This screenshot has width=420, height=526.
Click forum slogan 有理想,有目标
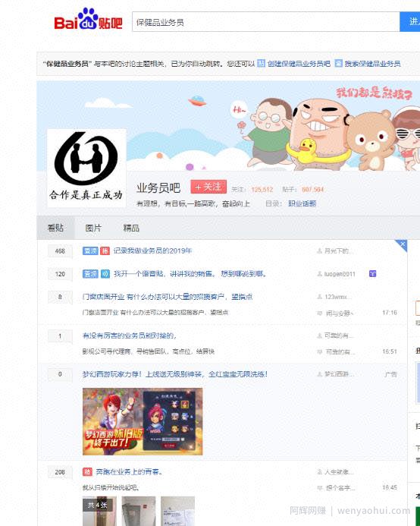193,203
